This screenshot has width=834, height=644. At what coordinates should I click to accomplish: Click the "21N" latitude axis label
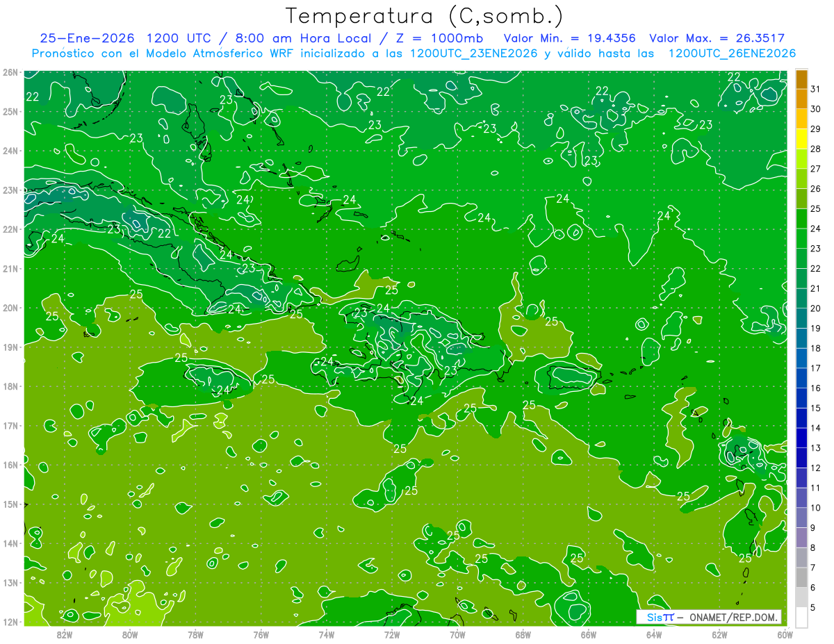[10, 268]
